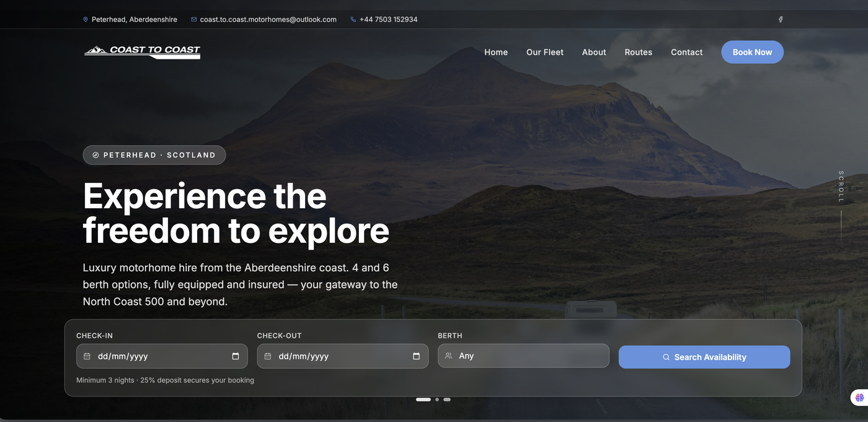
Task: Click the people icon in Berth field
Action: coord(448,356)
